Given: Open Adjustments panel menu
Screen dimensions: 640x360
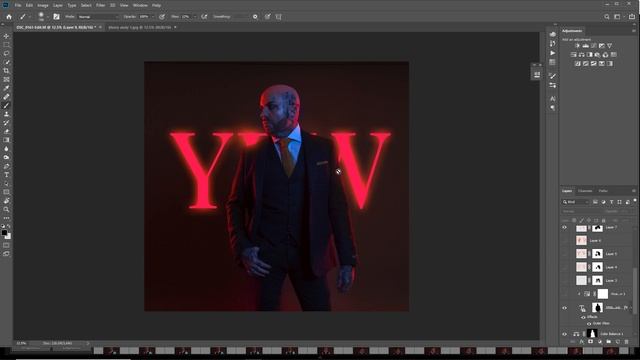Looking at the screenshot, I should pos(634,31).
